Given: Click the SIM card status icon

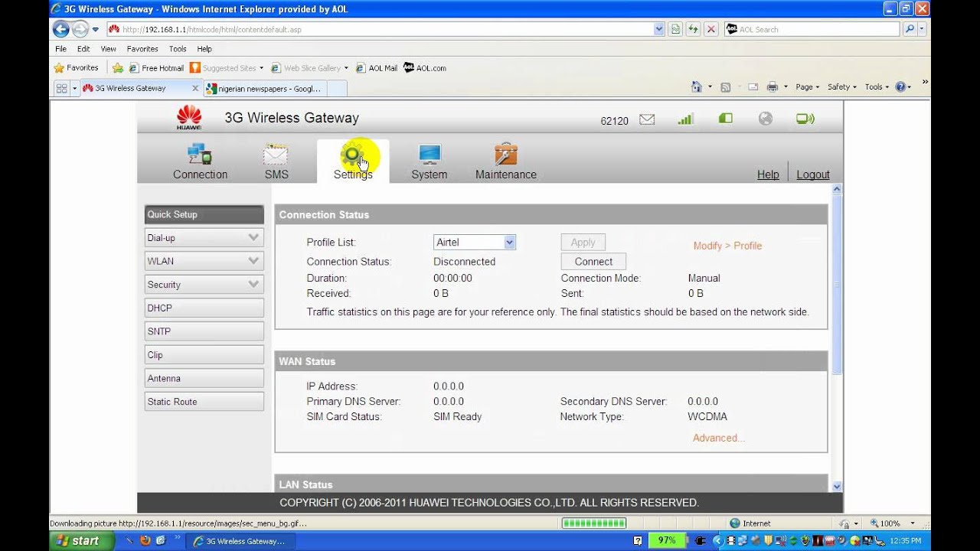Looking at the screenshot, I should [725, 119].
